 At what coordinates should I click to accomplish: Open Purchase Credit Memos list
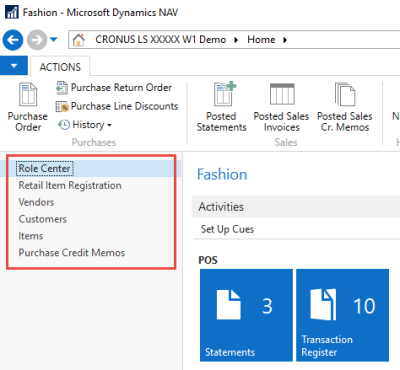72,253
